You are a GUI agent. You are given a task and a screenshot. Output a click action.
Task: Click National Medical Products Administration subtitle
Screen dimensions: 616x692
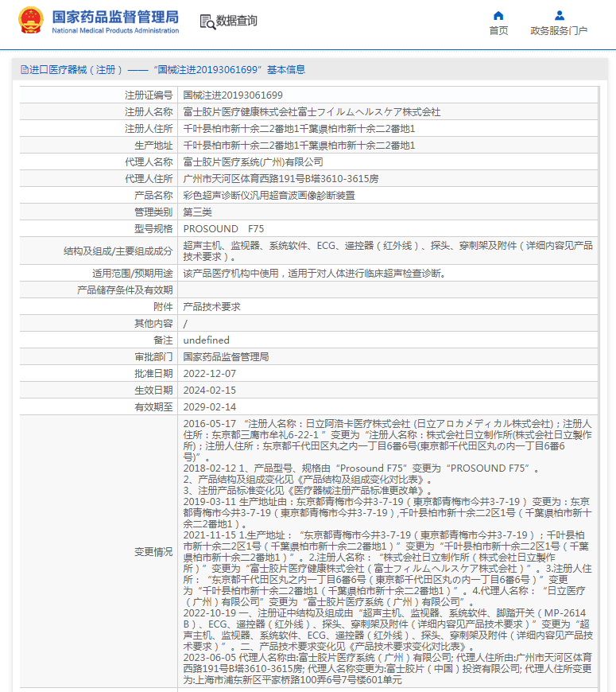tap(115, 30)
